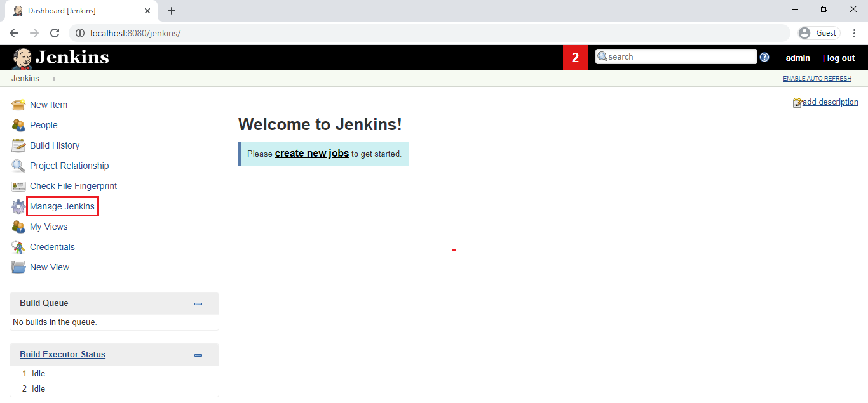Collapse the Build Queue panel
The height and width of the screenshot is (403, 868).
[198, 304]
